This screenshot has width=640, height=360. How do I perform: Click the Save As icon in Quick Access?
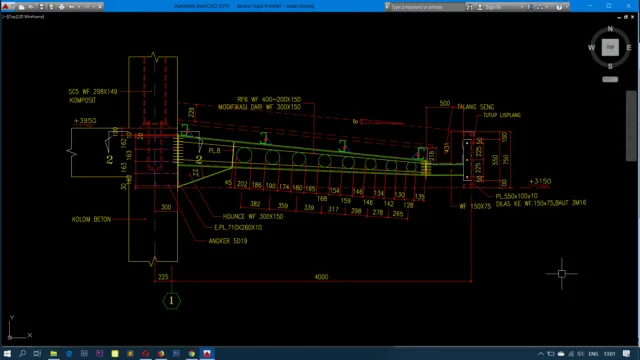(x=51, y=7)
